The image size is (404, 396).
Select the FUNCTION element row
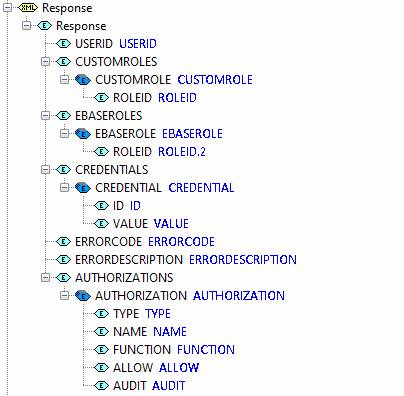click(x=164, y=350)
